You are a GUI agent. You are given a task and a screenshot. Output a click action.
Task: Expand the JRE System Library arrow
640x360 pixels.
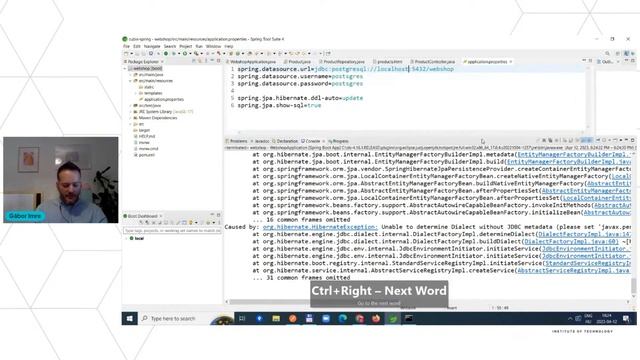[x=131, y=111]
